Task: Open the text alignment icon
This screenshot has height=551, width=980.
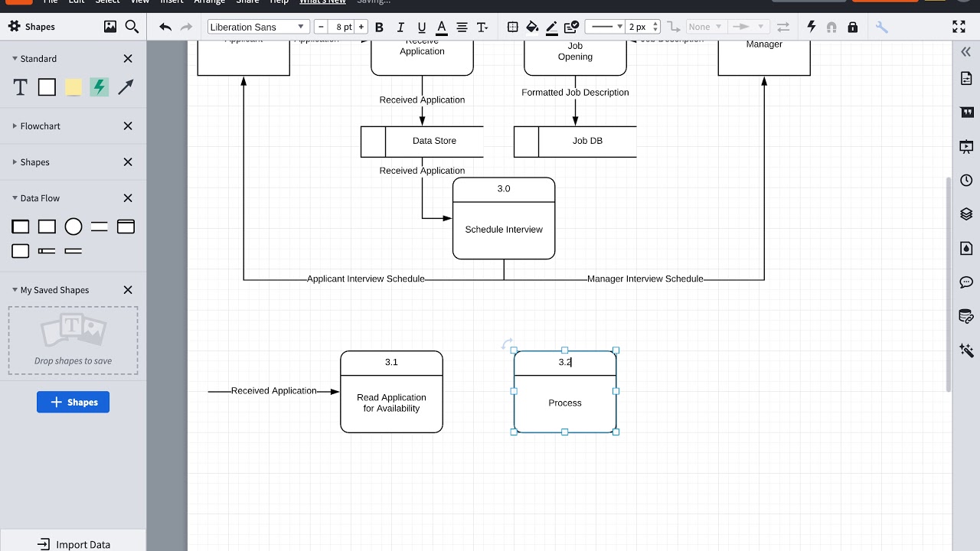Action: [x=462, y=27]
